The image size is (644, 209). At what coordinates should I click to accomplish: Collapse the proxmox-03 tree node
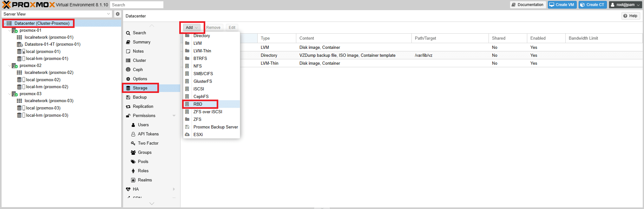point(9,94)
